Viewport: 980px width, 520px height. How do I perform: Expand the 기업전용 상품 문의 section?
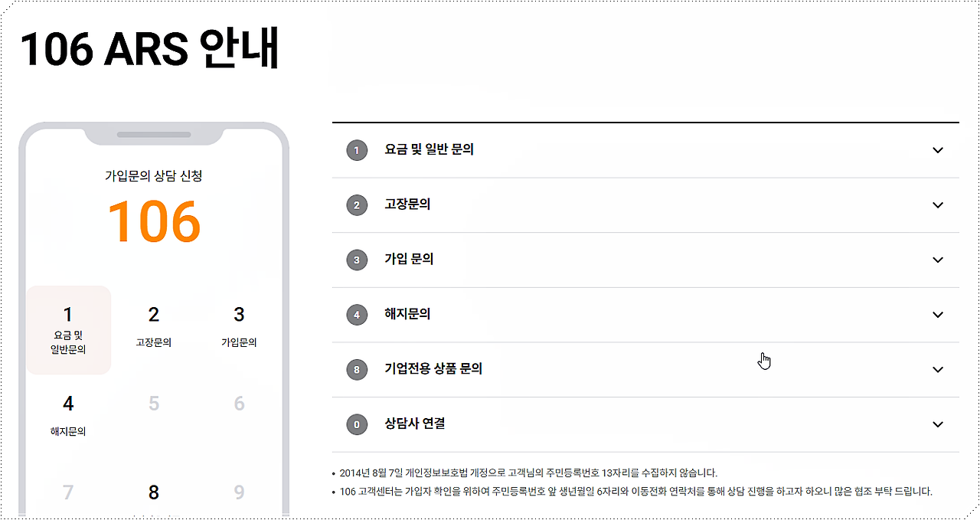tap(937, 369)
